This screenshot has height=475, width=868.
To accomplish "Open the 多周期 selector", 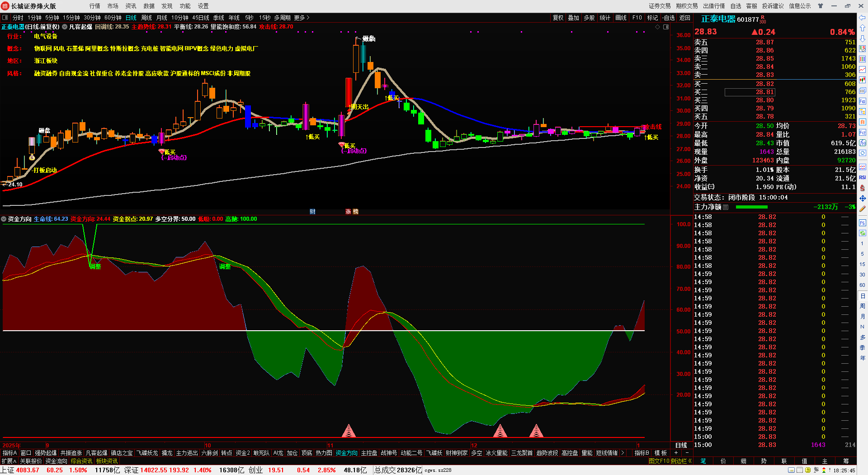I will point(282,18).
